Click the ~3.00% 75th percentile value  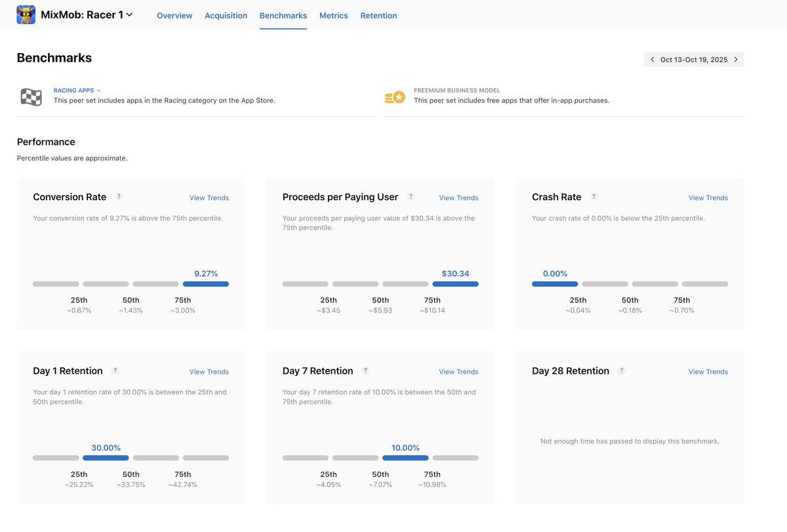click(183, 310)
